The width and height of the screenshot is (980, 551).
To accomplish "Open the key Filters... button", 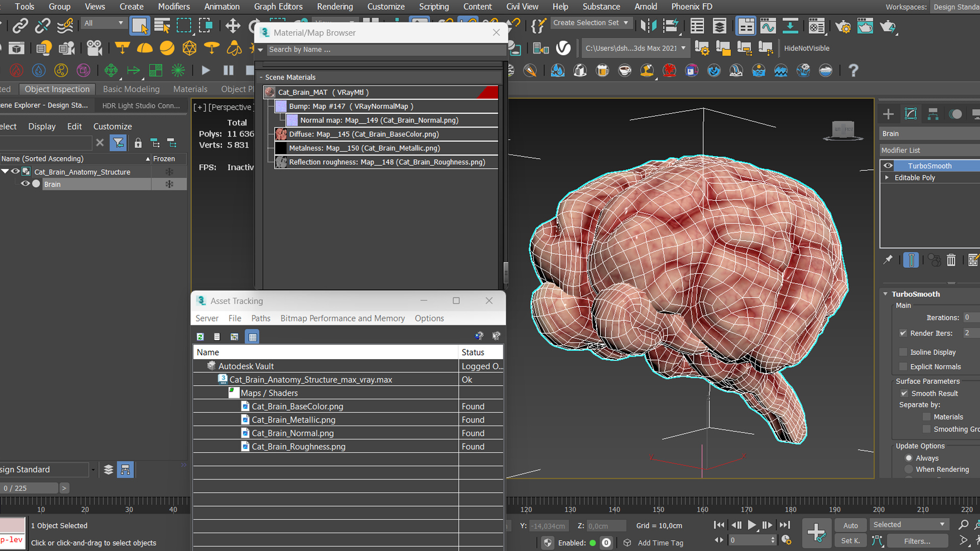I will click(x=917, y=541).
